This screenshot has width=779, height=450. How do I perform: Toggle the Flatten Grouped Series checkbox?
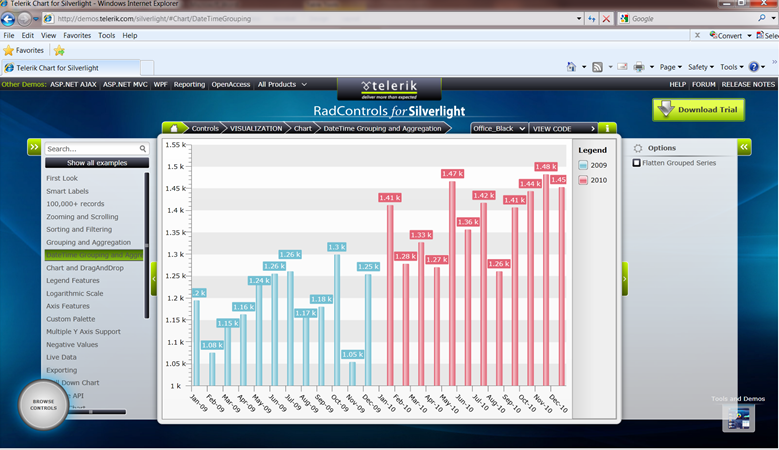(x=636, y=163)
